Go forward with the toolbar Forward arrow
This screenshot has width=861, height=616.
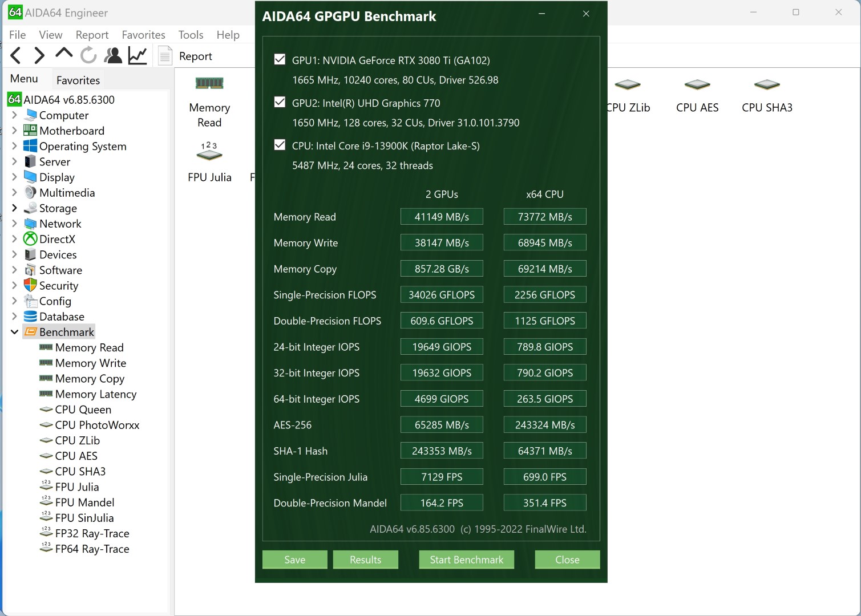coord(39,55)
